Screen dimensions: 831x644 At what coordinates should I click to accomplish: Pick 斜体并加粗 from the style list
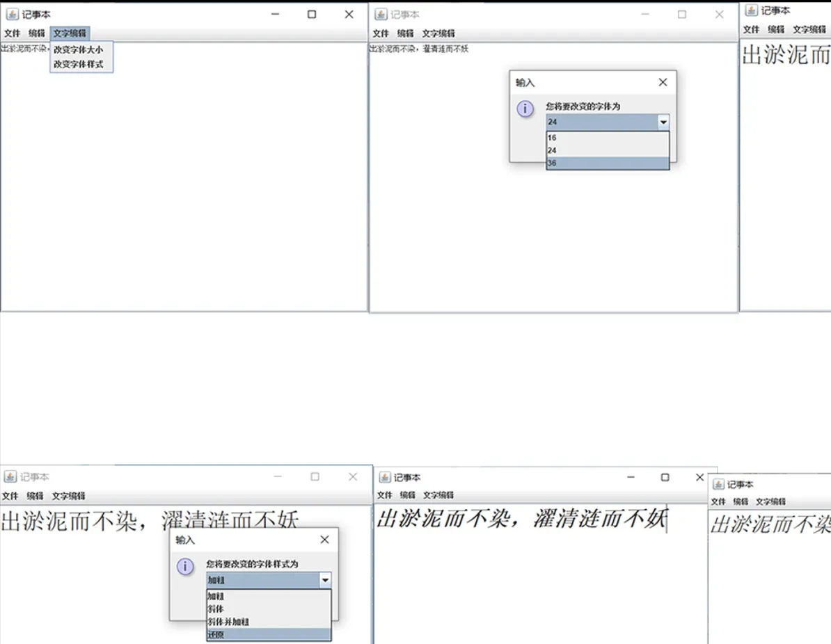click(x=269, y=622)
